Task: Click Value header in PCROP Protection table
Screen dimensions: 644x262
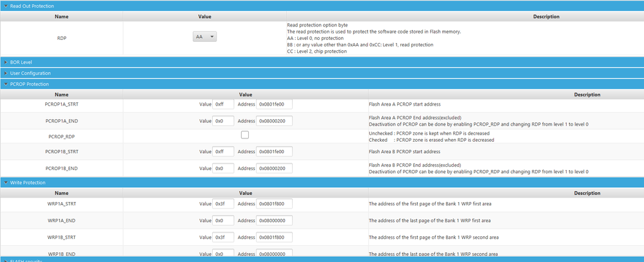Action: click(246, 95)
